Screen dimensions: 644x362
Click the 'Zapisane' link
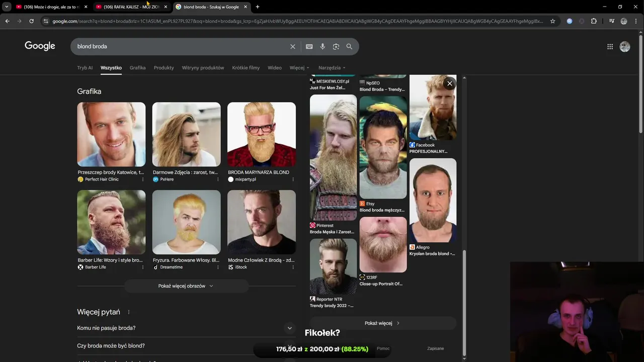pyautogui.click(x=436, y=348)
